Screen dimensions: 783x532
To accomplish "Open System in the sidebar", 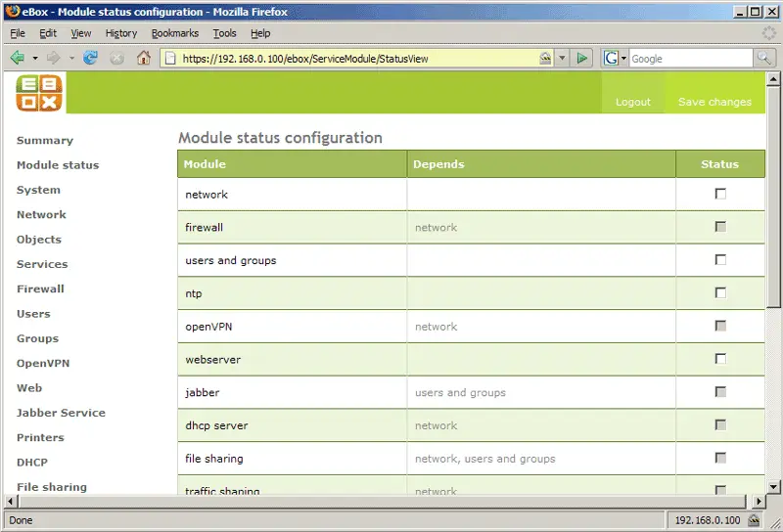I will point(38,190).
